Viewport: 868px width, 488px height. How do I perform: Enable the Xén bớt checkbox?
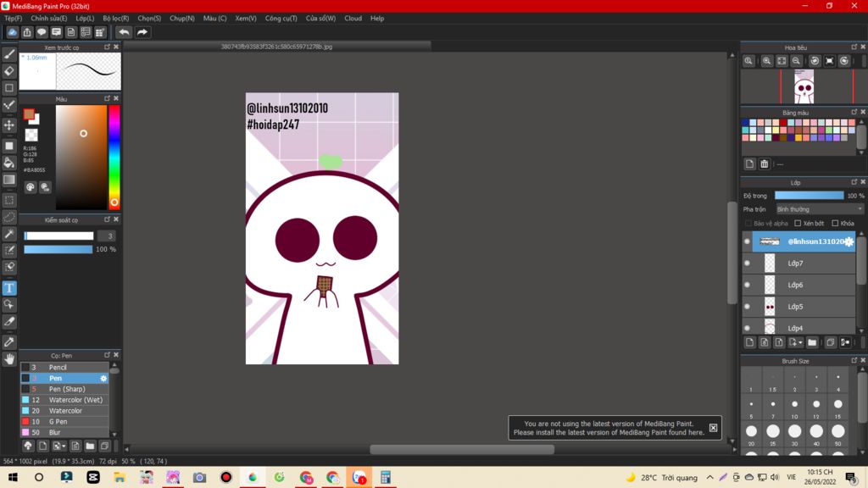click(x=798, y=224)
